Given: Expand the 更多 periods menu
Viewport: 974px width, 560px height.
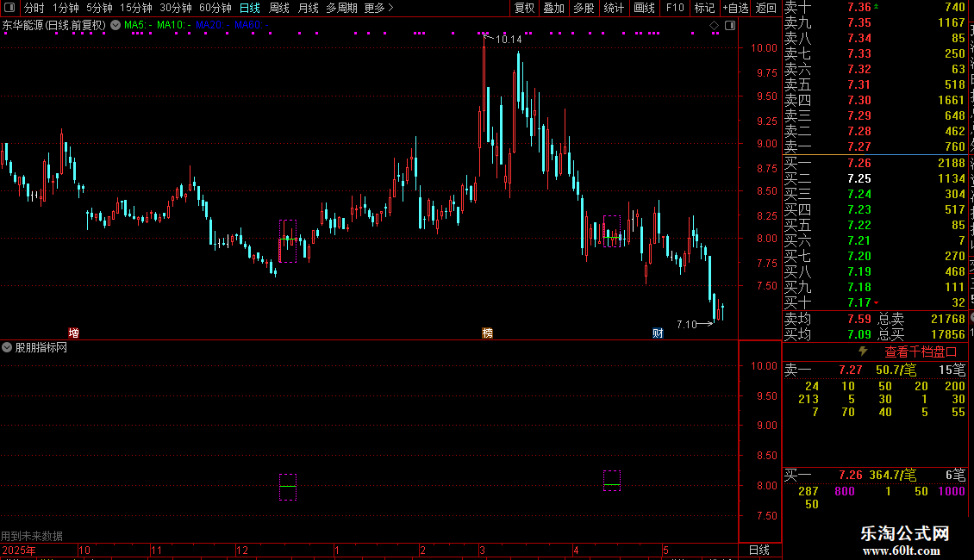Looking at the screenshot, I should (379, 8).
